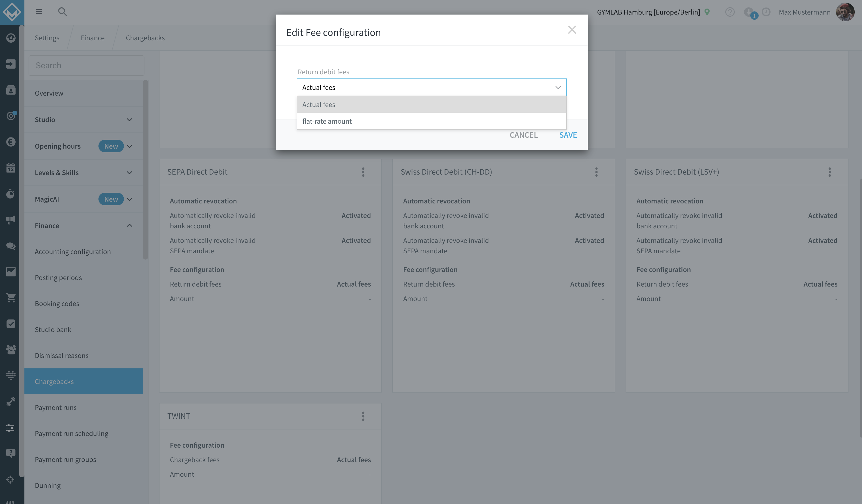Open the staff group sidebar icon
Image resolution: width=862 pixels, height=504 pixels.
(x=11, y=350)
